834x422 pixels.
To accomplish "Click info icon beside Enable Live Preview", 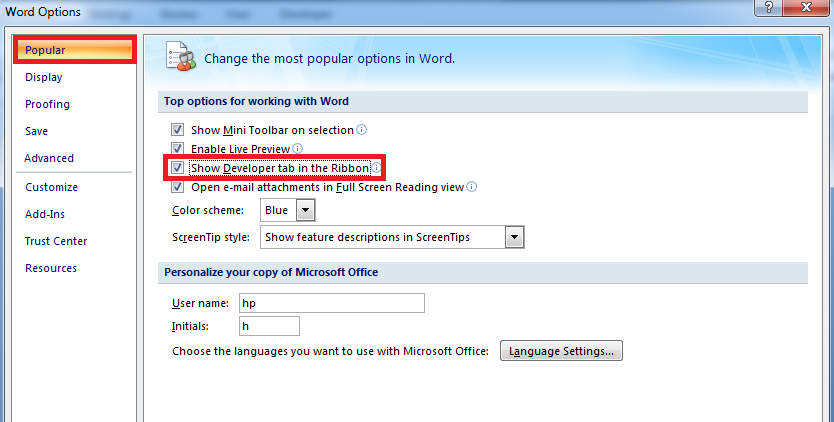I will click(298, 148).
